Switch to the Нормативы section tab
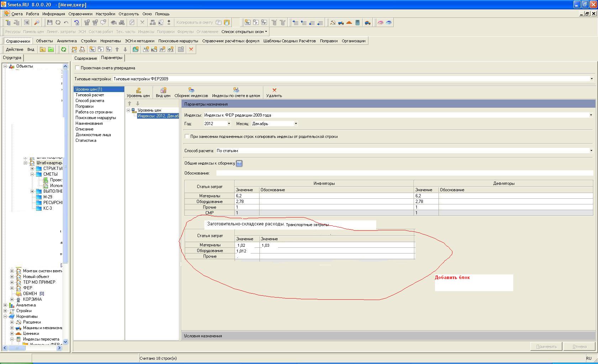Image resolution: width=598 pixels, height=364 pixels. tap(110, 41)
